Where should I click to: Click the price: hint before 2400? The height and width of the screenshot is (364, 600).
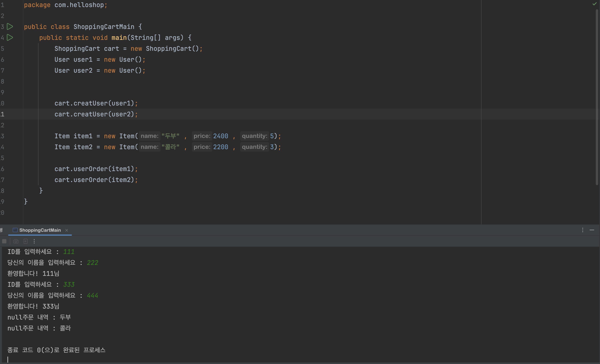[202, 136]
